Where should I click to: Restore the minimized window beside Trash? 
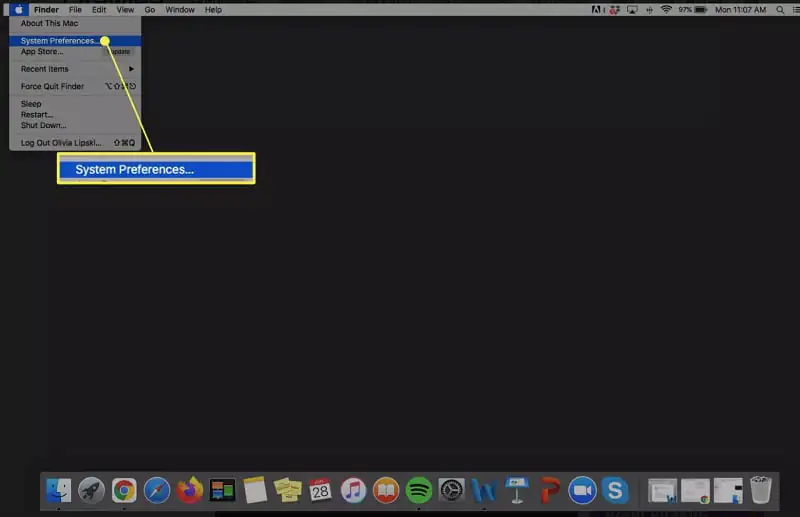tap(728, 490)
